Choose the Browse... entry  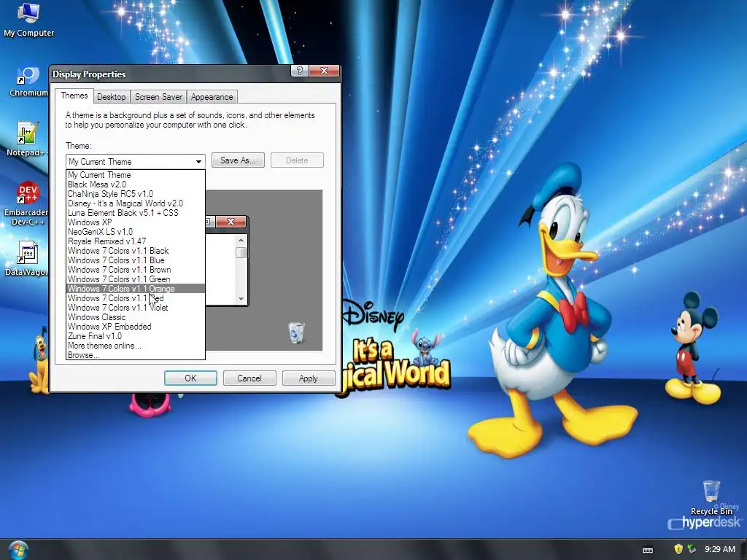click(135, 355)
